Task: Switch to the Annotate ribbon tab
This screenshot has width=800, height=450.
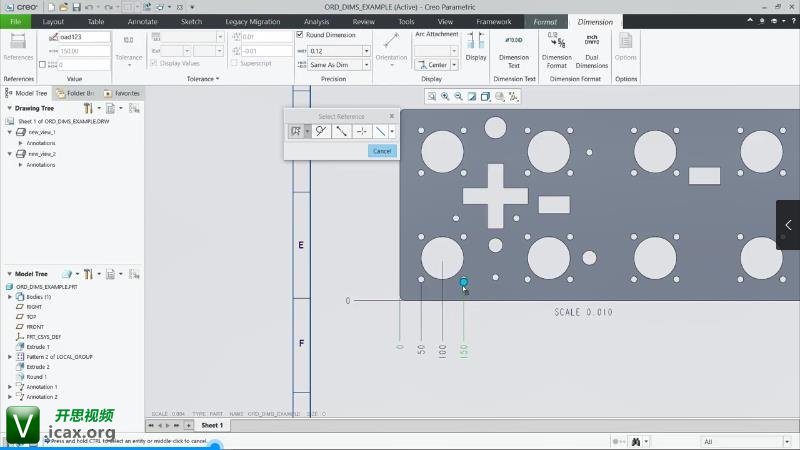Action: tap(142, 21)
